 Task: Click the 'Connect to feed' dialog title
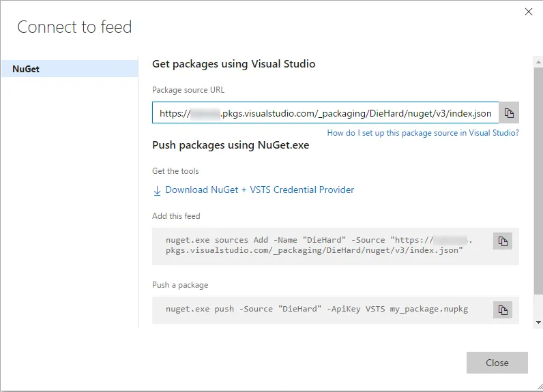(74, 27)
